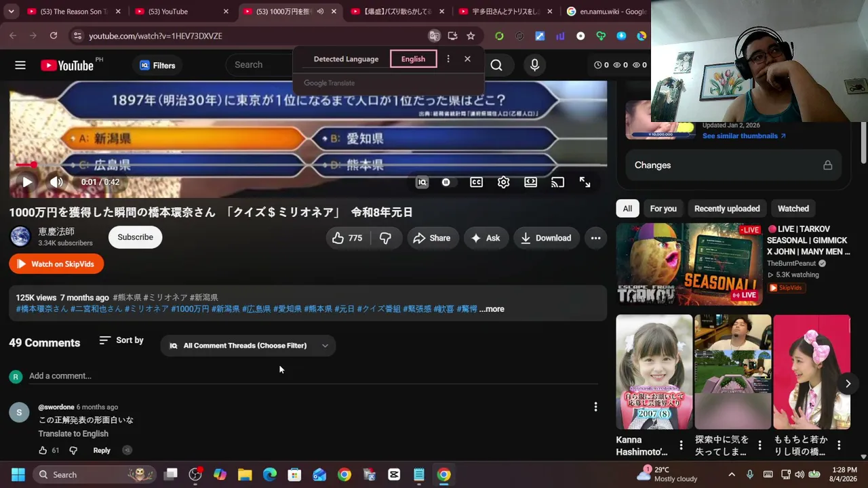Click the install app icon in address bar

click(452, 36)
